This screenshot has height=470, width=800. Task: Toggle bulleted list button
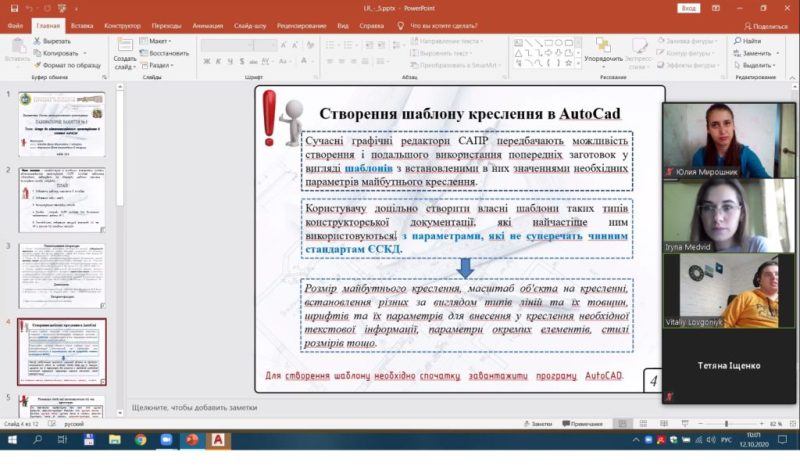tap(332, 45)
